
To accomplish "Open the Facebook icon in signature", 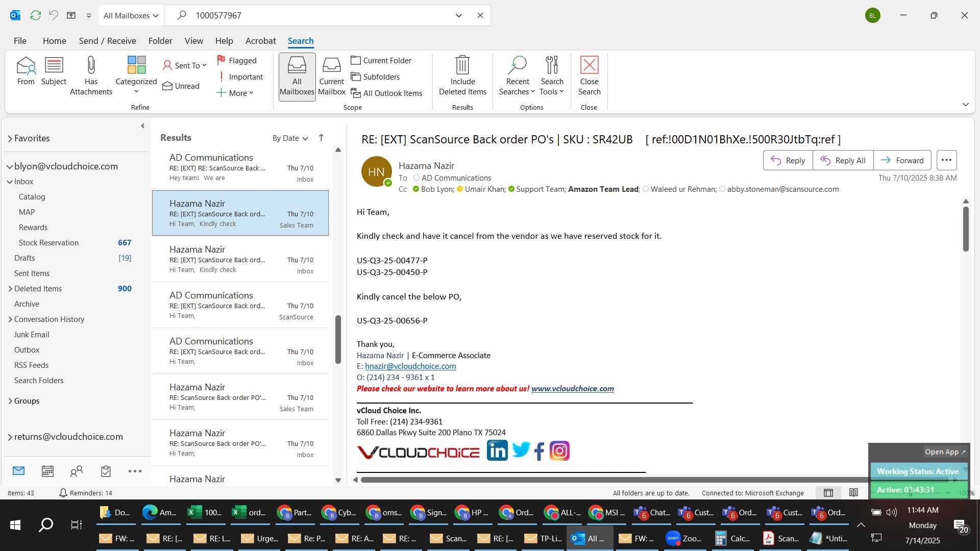I will pos(540,451).
